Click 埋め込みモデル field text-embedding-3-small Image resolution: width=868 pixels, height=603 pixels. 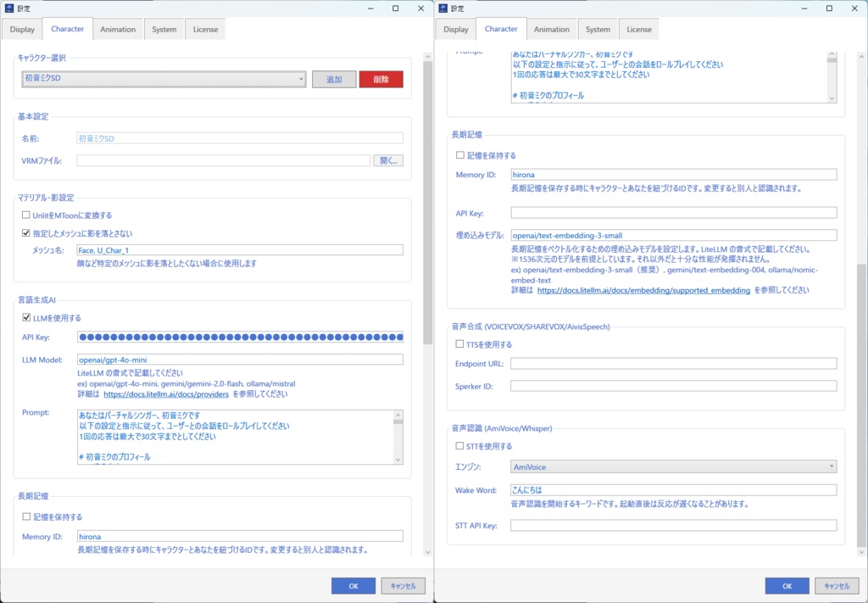click(674, 235)
